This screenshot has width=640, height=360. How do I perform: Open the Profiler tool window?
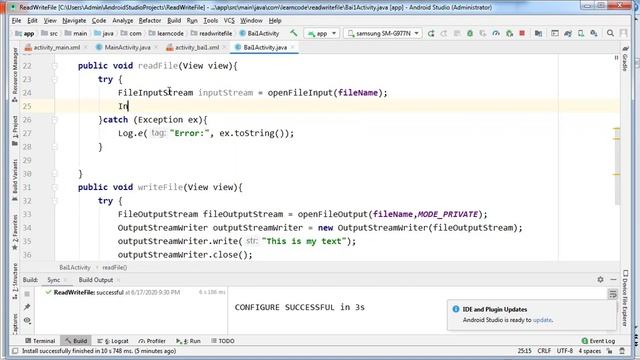(152, 340)
